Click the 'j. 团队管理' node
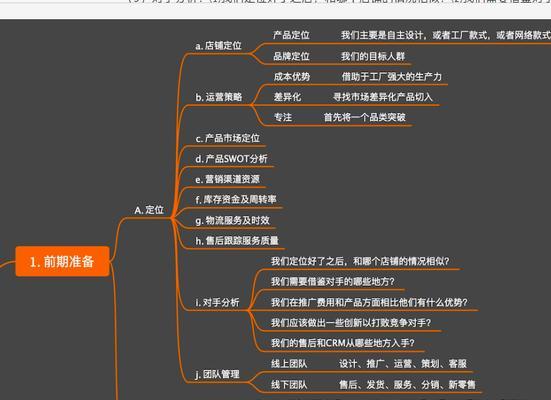The width and height of the screenshot is (551, 400). coord(218,374)
